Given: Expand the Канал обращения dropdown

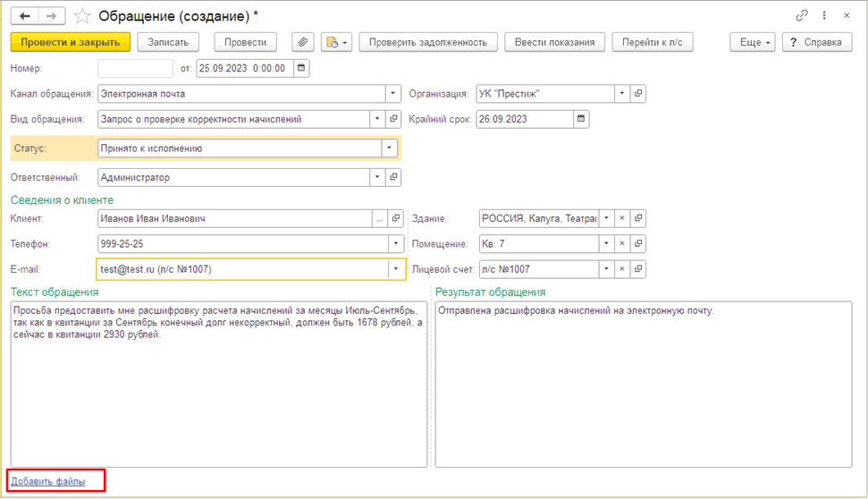Looking at the screenshot, I should pos(393,94).
